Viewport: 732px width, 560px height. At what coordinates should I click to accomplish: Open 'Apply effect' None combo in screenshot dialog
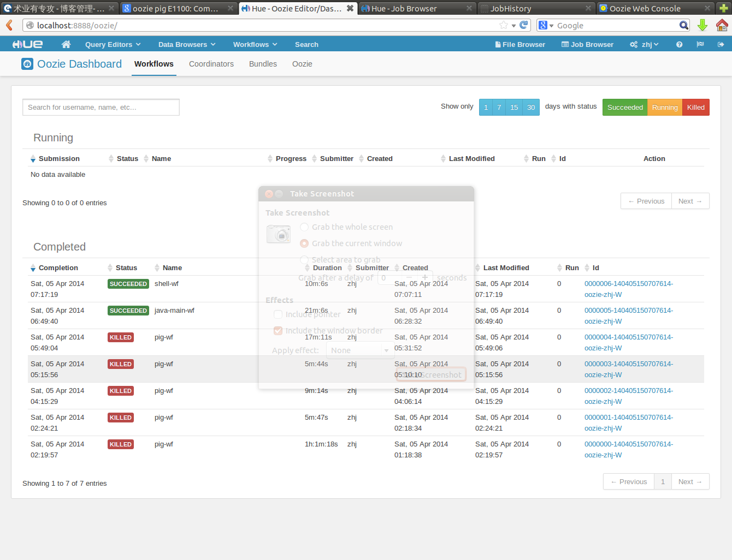pyautogui.click(x=360, y=350)
